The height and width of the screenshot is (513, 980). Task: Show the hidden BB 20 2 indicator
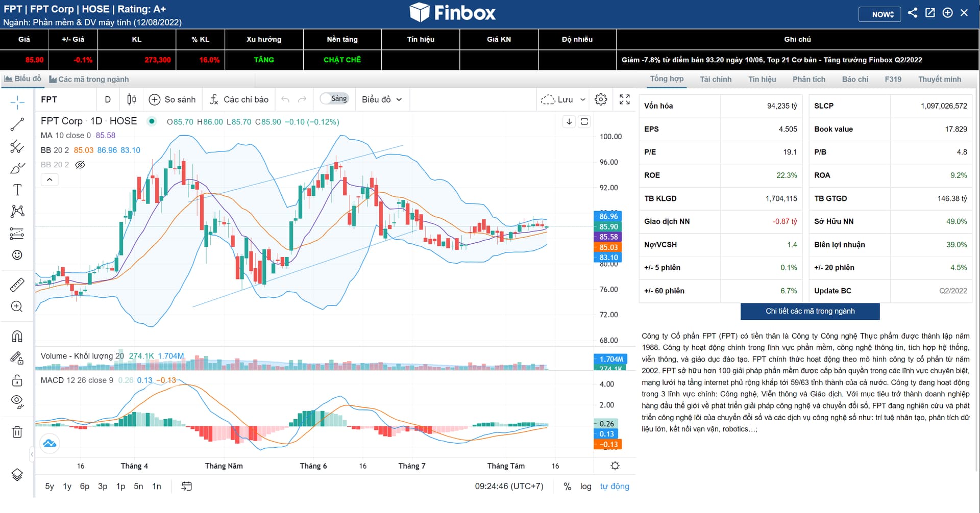[80, 165]
